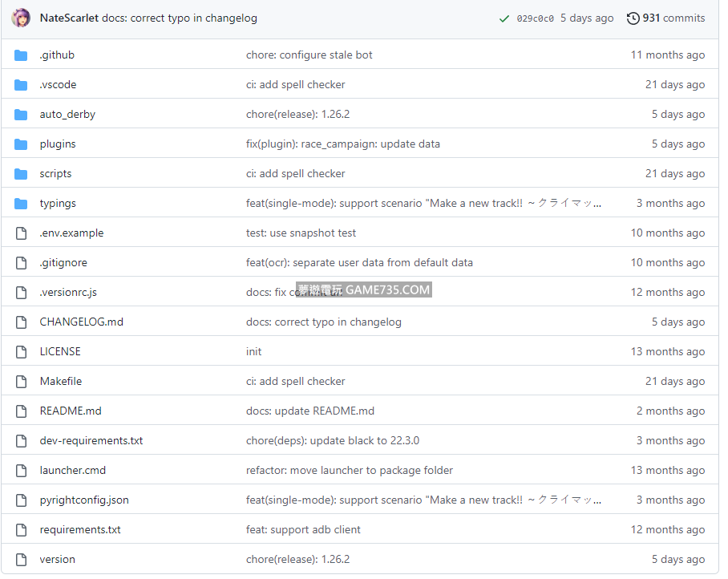Image resolution: width=728 pixels, height=579 pixels.
Task: Open the NateScarlet author link
Action: coord(69,18)
